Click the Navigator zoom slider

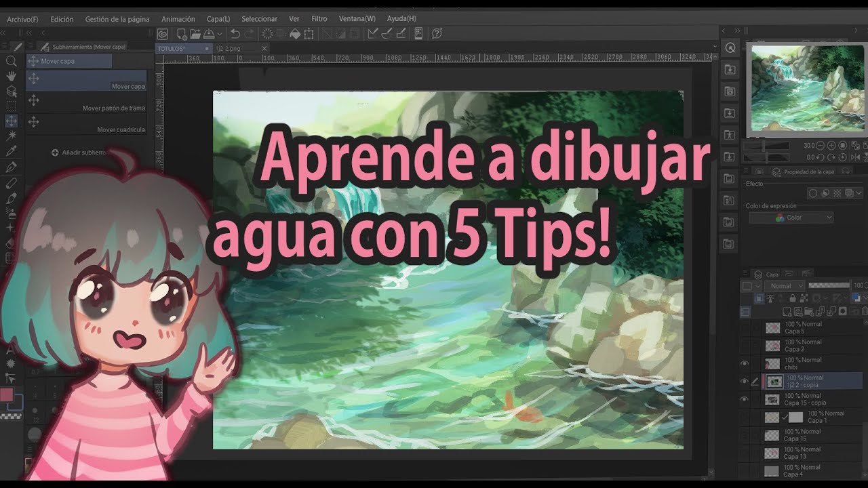[x=766, y=146]
